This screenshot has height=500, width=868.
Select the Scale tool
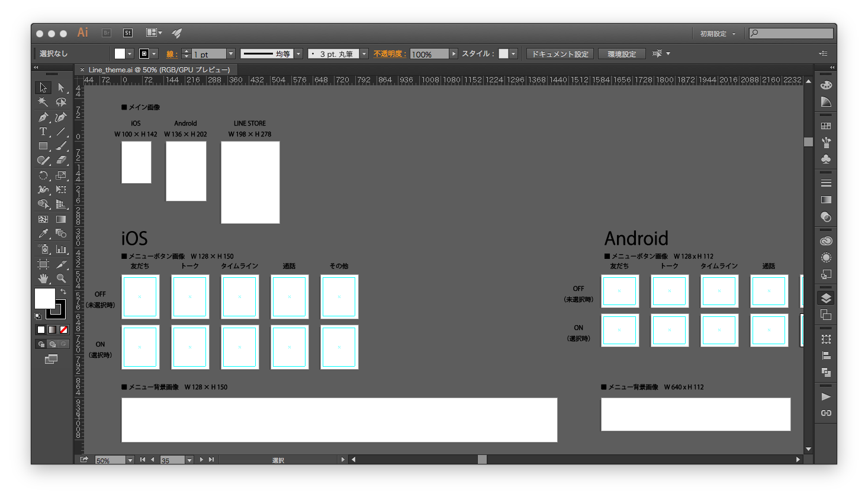pyautogui.click(x=61, y=175)
